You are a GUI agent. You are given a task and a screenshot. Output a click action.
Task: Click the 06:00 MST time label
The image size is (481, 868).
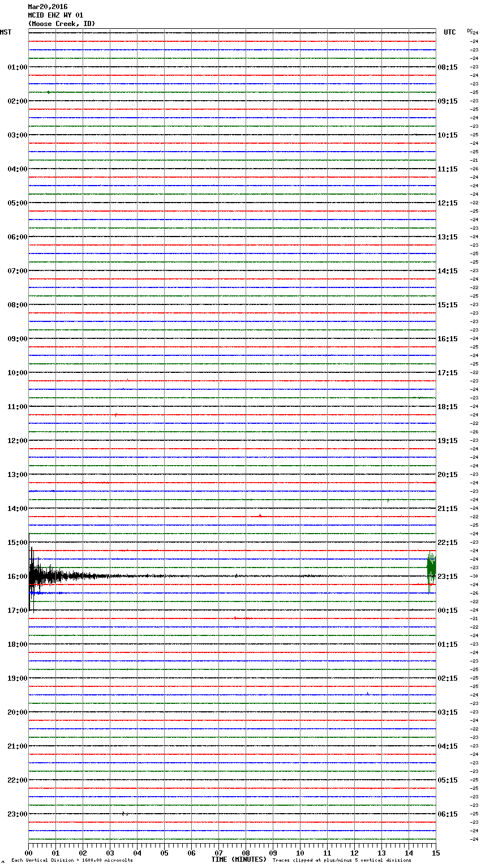point(18,237)
